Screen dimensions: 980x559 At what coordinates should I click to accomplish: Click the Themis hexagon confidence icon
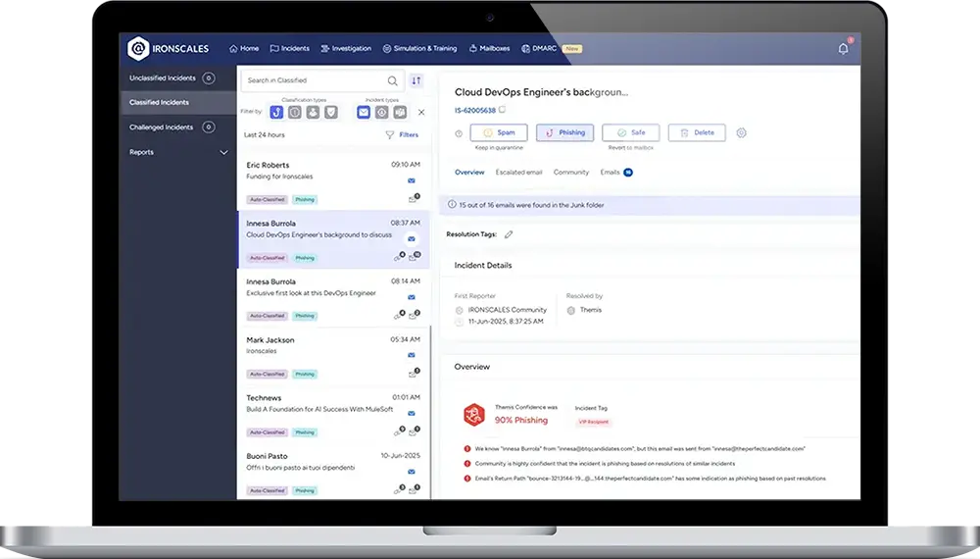(x=473, y=415)
